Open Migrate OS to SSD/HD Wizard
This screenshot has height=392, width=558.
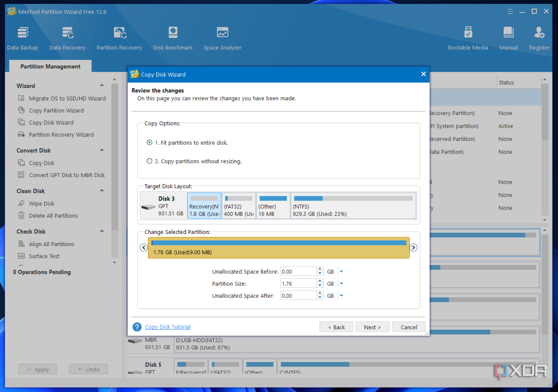click(x=62, y=98)
